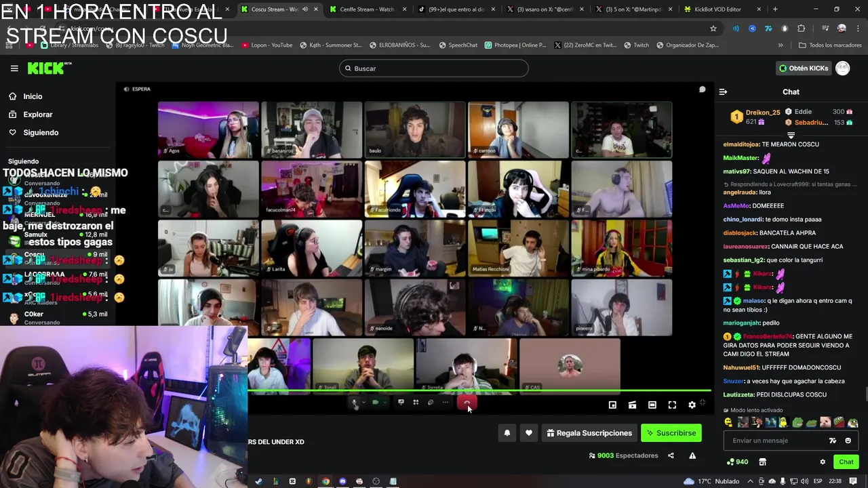Open the SpeechChat bookmark
868x488 pixels.
[457, 45]
